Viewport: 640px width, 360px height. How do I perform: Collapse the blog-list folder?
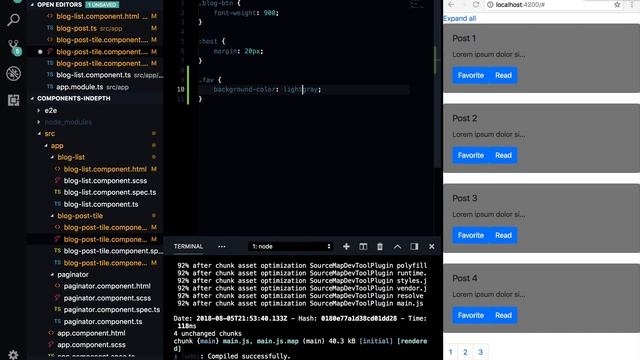pyautogui.click(x=71, y=157)
